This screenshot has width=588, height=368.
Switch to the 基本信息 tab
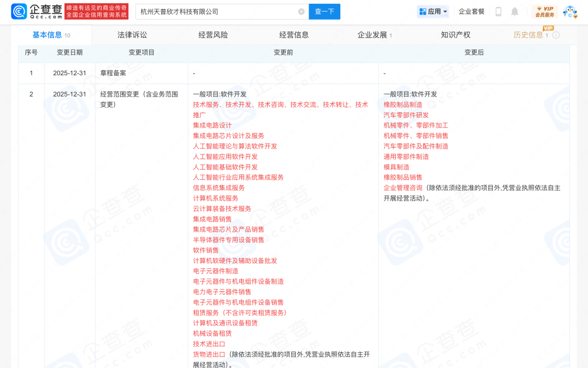point(51,35)
